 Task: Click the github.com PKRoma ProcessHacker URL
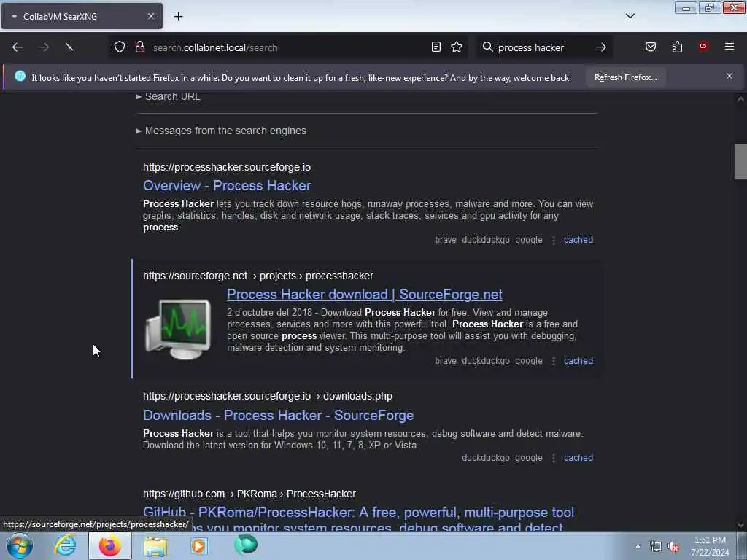pyautogui.click(x=249, y=494)
